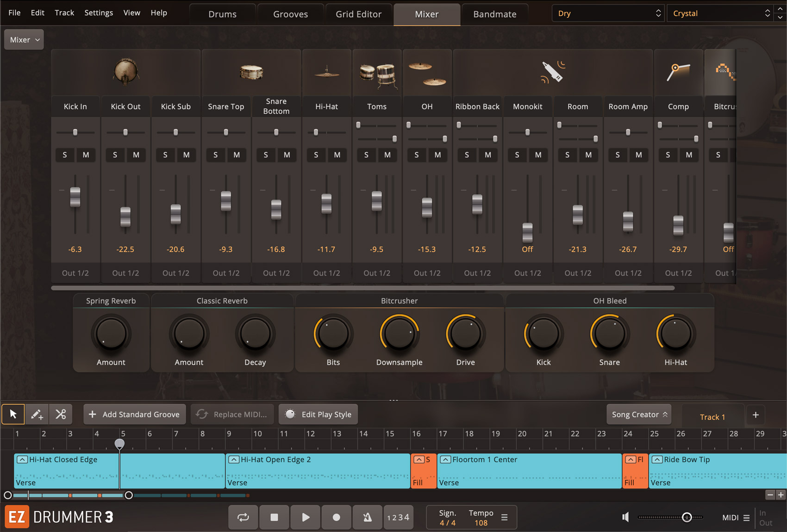Click the Bitcrusher Downsample knob

(399, 334)
